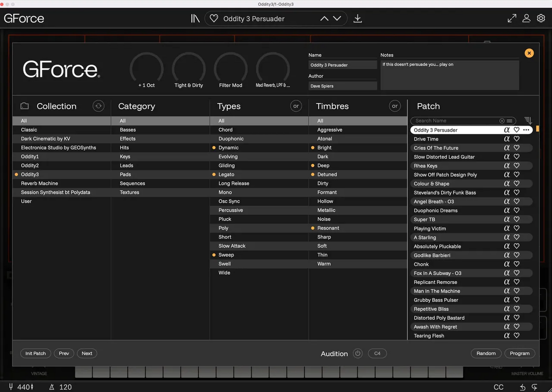Screen dimensions: 552x392
Task: Go to previous patch with up chevron
Action: [x=324, y=18]
